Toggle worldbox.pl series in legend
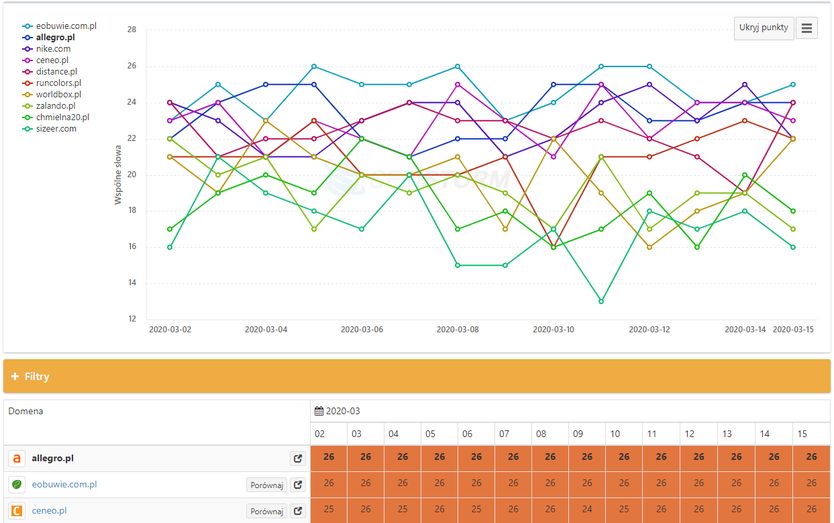The image size is (834, 523). tap(52, 94)
